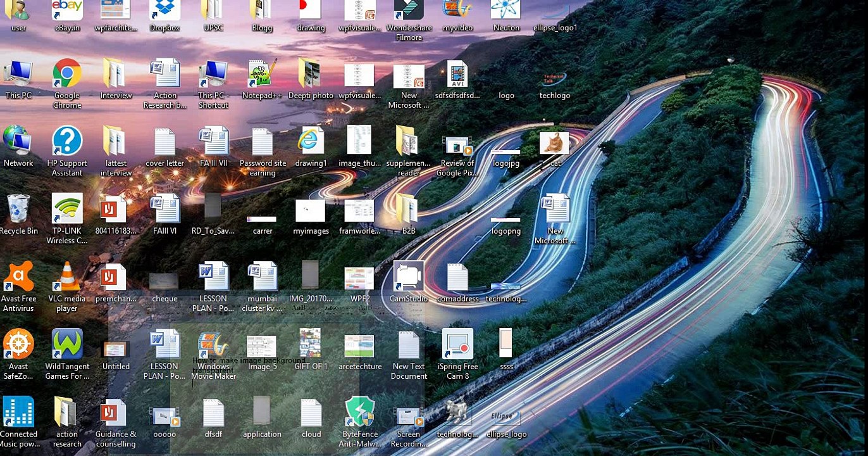Select the cloud text file
The width and height of the screenshot is (868, 456).
point(311,412)
